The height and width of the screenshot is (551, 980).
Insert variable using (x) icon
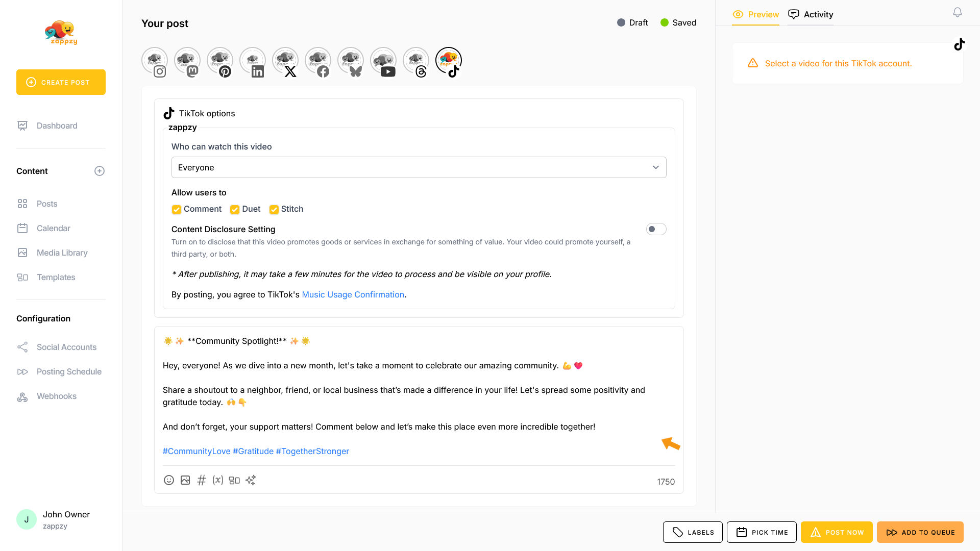pyautogui.click(x=218, y=480)
